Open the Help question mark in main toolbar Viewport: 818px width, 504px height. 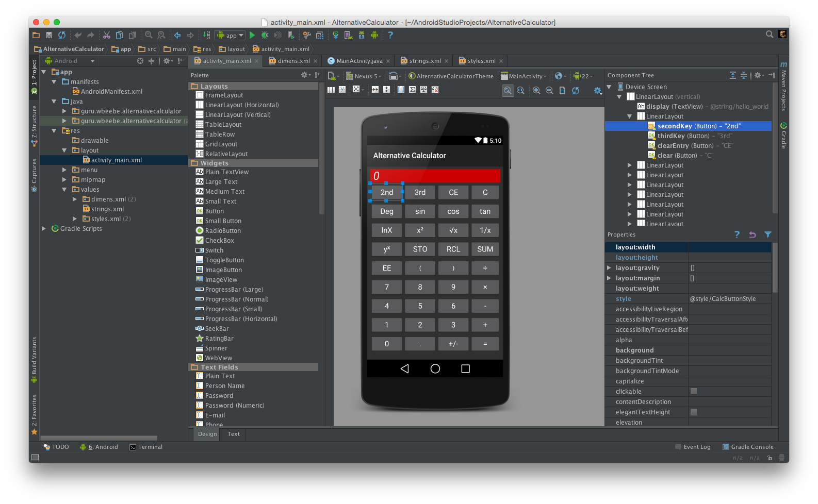tap(390, 35)
